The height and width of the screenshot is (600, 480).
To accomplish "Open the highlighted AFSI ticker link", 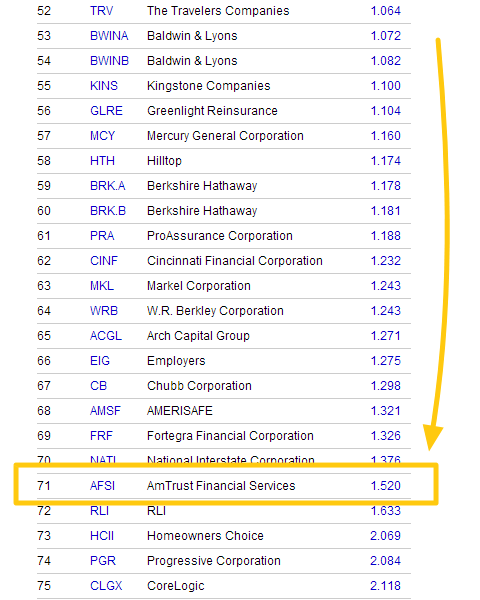I will point(102,486).
